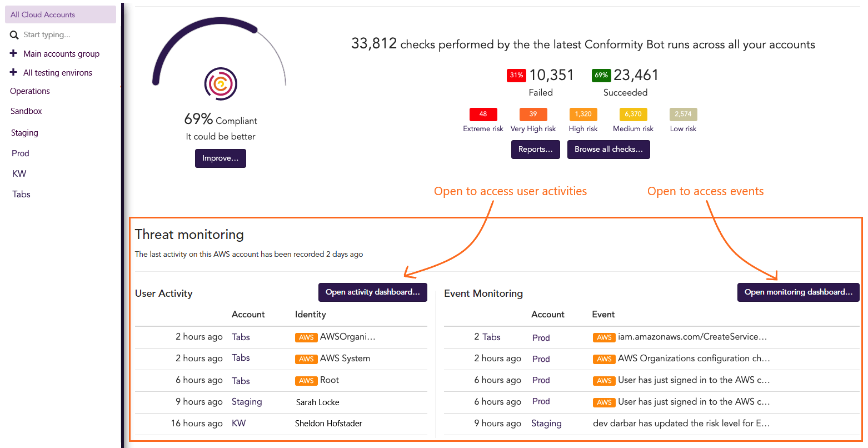Click iam.amazonaws.com/CreateService… event text
The height and width of the screenshot is (448, 868).
[x=692, y=337]
